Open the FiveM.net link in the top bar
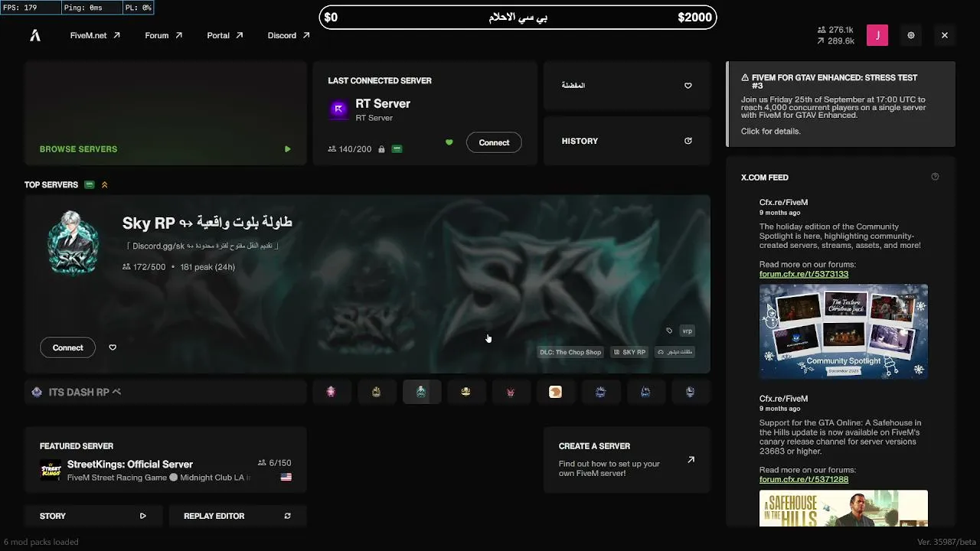The height and width of the screenshot is (551, 980). tap(95, 35)
